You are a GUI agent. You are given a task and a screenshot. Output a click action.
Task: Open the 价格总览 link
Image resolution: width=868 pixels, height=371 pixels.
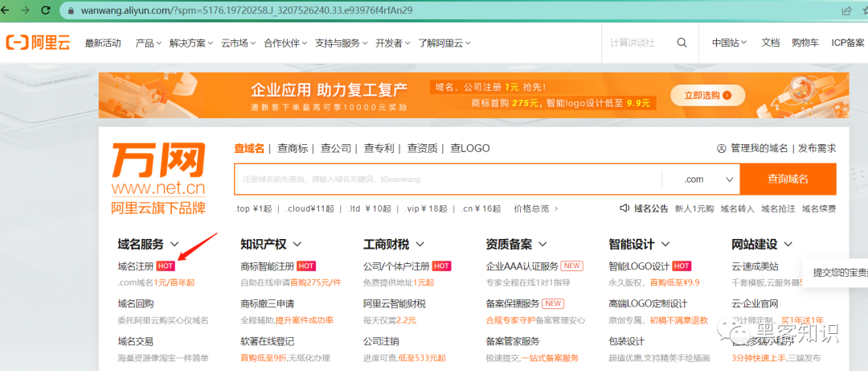[x=531, y=208]
